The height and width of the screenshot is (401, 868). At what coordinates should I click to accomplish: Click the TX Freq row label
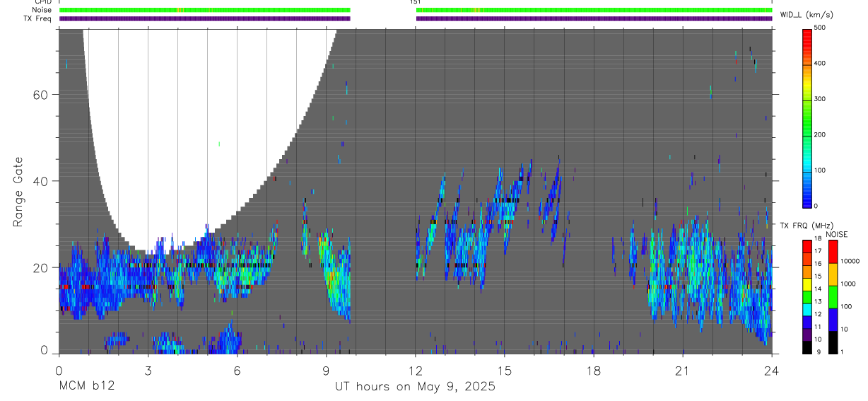click(37, 18)
